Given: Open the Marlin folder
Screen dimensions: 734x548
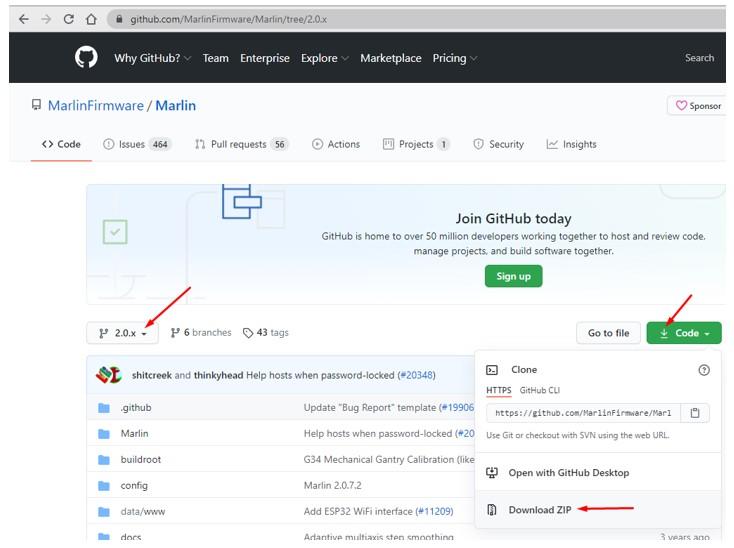Looking at the screenshot, I should tap(134, 433).
